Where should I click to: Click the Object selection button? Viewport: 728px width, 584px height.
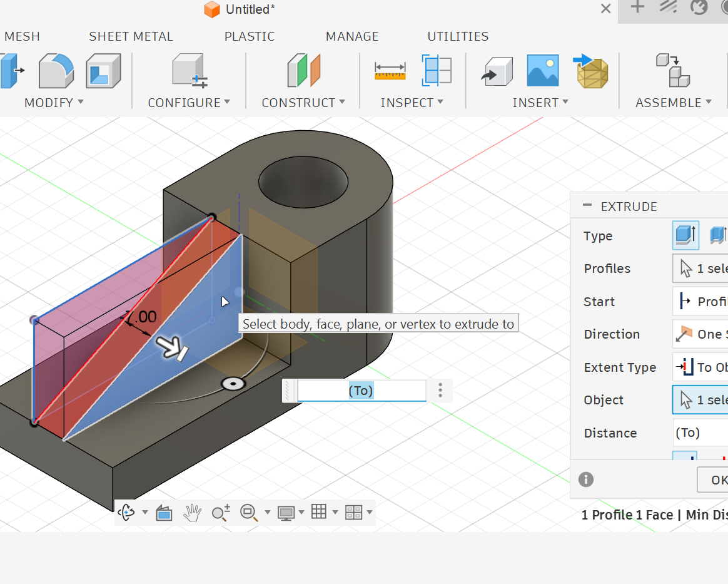700,399
